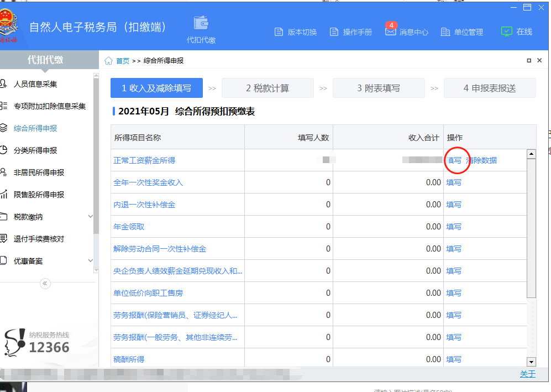Select 非居民所得申报 in sidebar
The image size is (551, 392).
tap(39, 173)
